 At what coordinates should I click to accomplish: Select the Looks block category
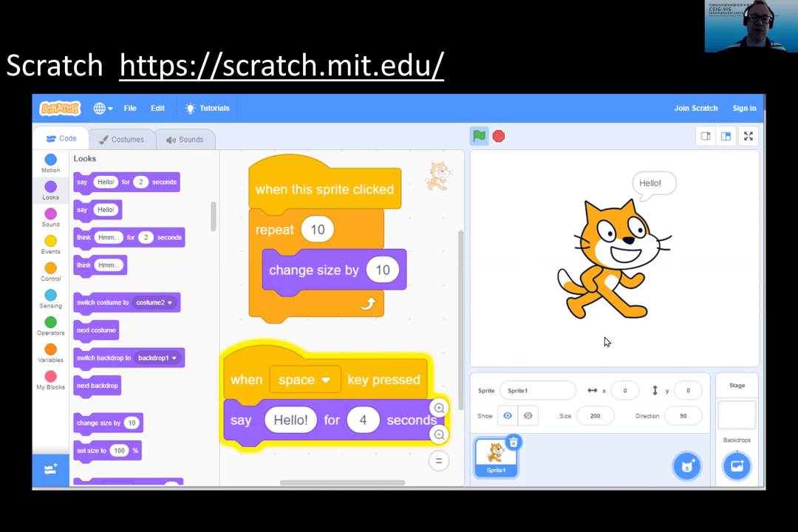[x=50, y=191]
